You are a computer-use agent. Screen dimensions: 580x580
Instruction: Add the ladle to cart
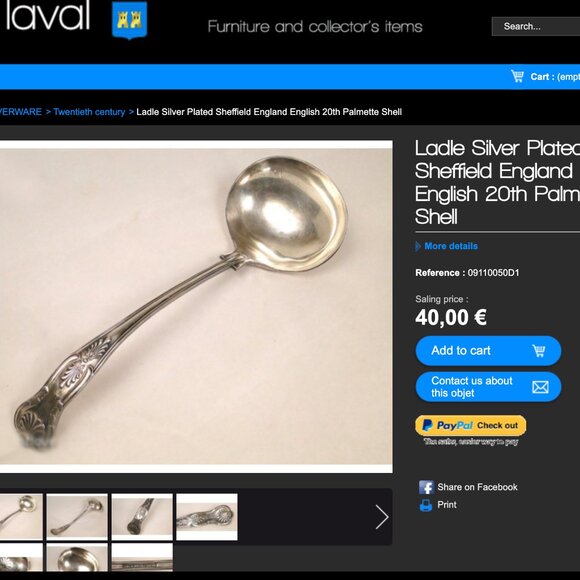488,351
